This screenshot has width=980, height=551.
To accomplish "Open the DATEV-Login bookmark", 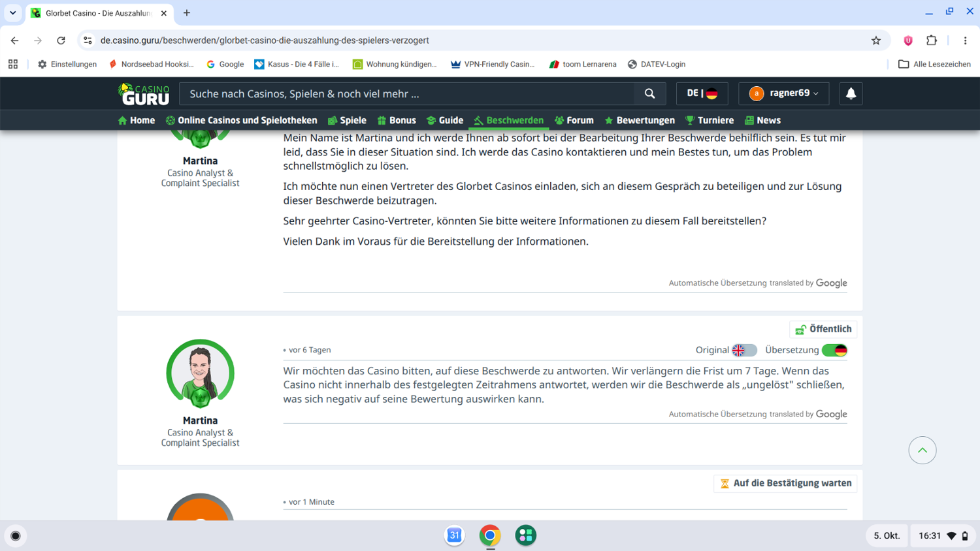I will [656, 64].
